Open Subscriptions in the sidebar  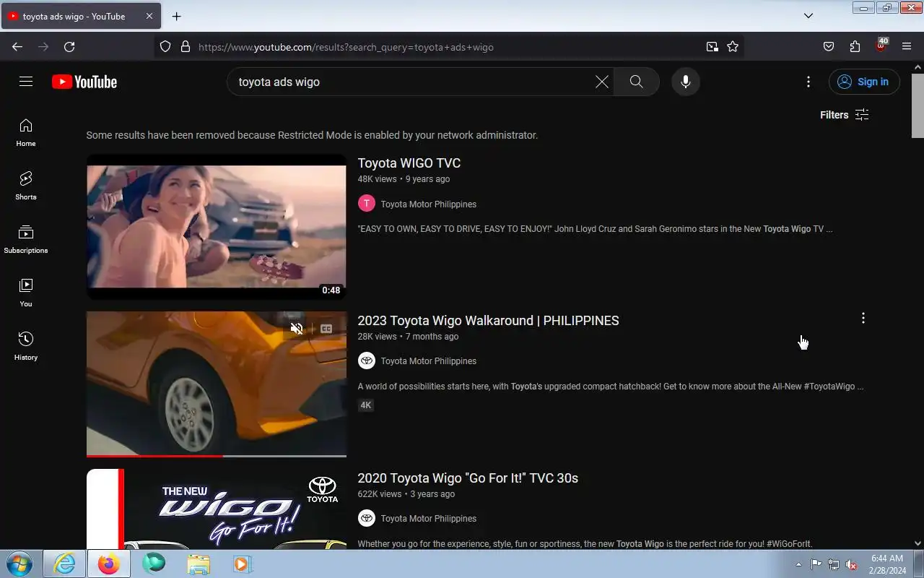(26, 239)
